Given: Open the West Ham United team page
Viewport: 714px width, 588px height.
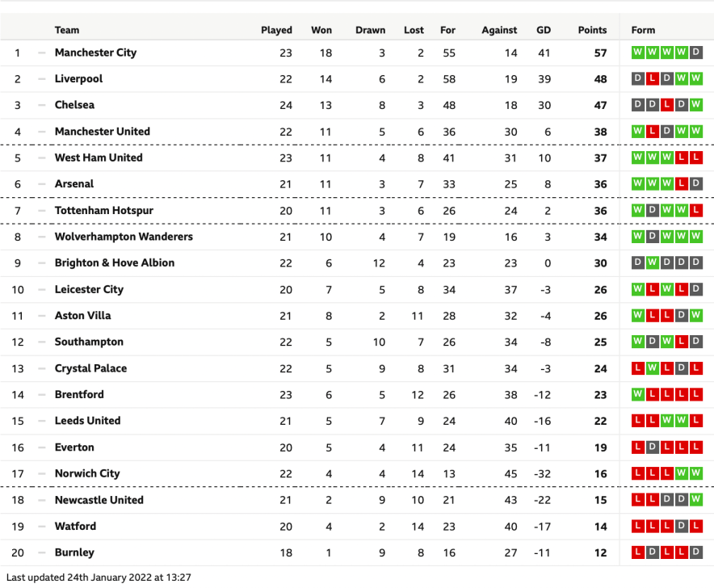Looking at the screenshot, I should (99, 157).
